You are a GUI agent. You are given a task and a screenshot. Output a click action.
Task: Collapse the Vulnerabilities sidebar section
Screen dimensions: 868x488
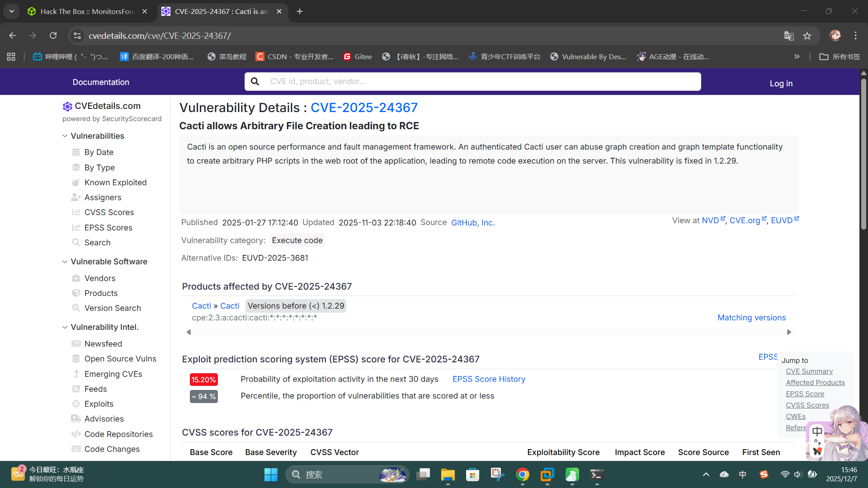pyautogui.click(x=65, y=136)
